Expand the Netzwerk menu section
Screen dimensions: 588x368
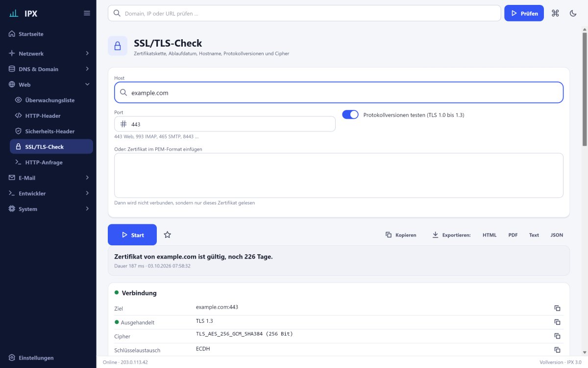coord(49,53)
